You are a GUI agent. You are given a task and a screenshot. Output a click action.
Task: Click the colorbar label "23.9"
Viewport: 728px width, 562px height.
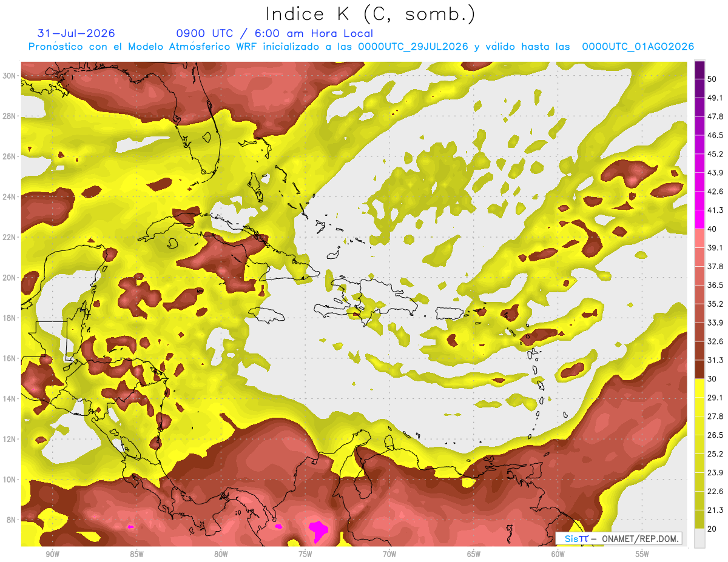pyautogui.click(x=715, y=472)
